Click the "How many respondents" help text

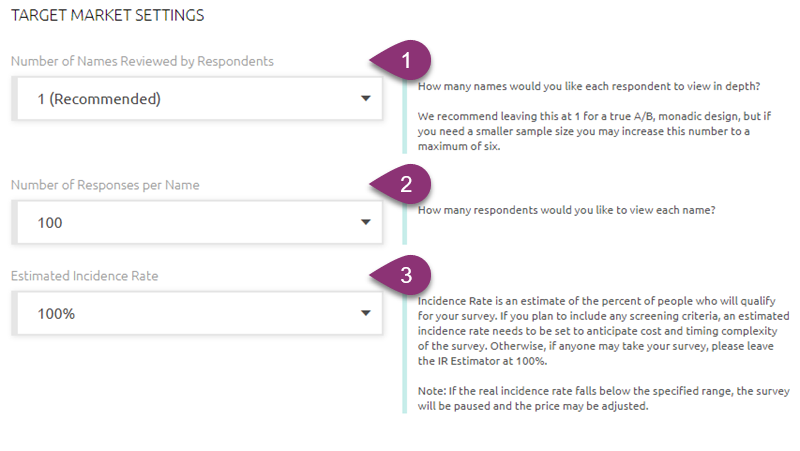[566, 210]
